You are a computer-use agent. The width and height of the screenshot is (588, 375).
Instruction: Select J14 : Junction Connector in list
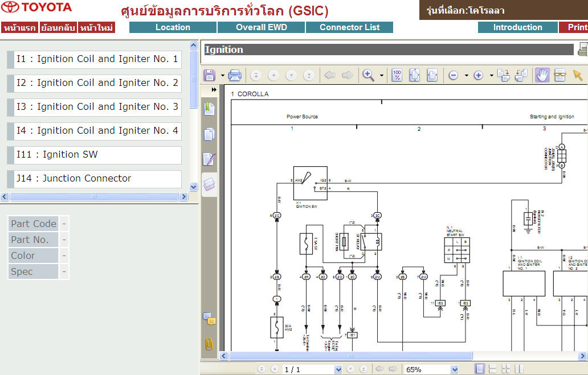tap(94, 179)
